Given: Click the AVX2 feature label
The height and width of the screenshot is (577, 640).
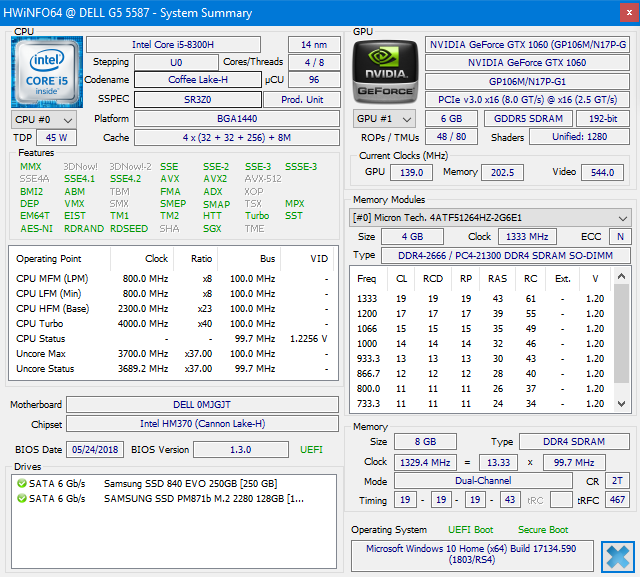Looking at the screenshot, I should coord(216,179).
